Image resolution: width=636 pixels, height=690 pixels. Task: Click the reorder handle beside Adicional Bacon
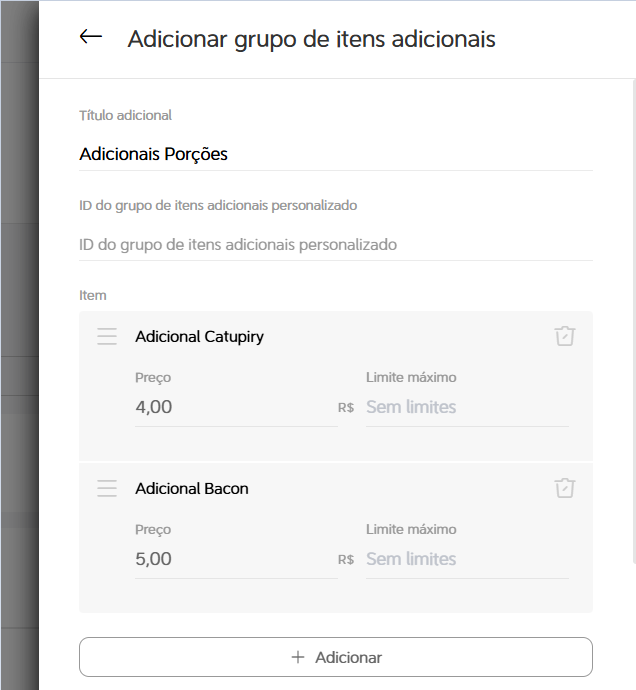click(x=107, y=488)
